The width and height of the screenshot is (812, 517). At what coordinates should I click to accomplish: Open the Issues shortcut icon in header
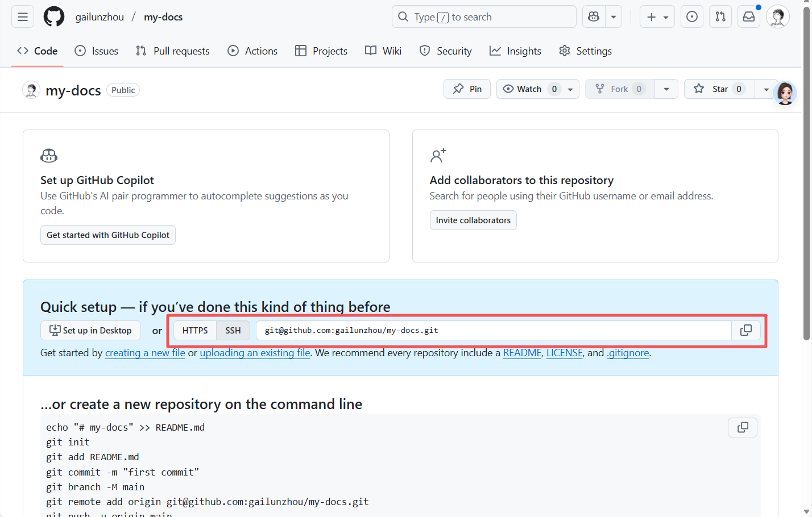click(x=692, y=17)
